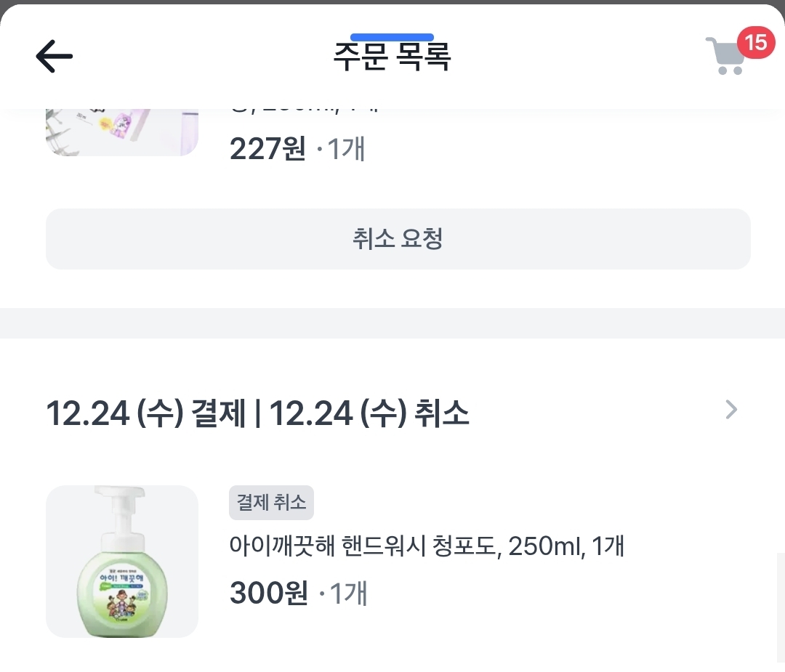Go back using the left arrow icon
The width and height of the screenshot is (785, 672).
54,57
